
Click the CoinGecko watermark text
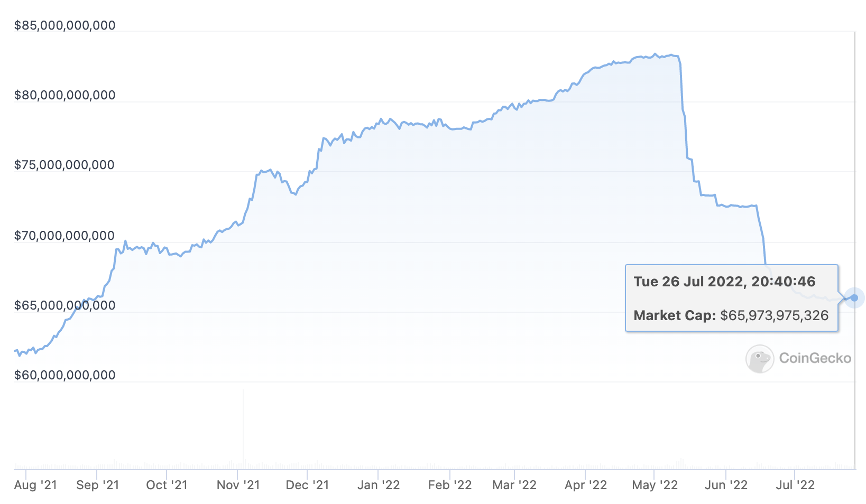coord(815,359)
